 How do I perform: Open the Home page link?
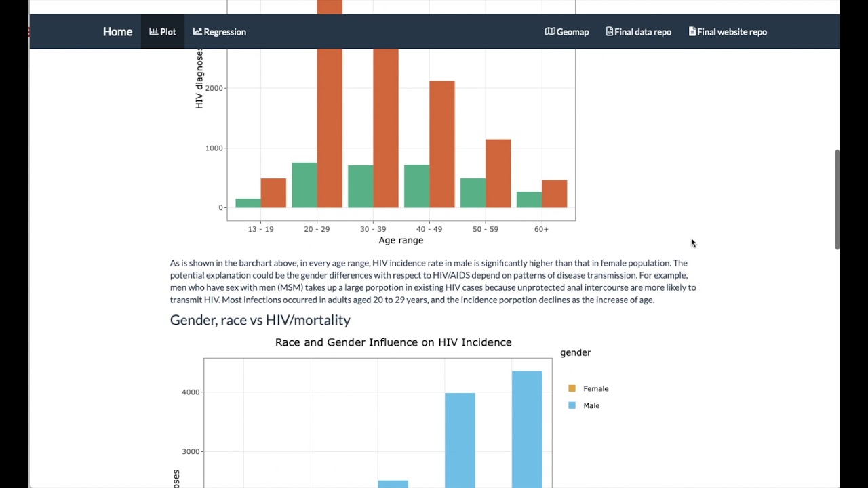(x=117, y=32)
